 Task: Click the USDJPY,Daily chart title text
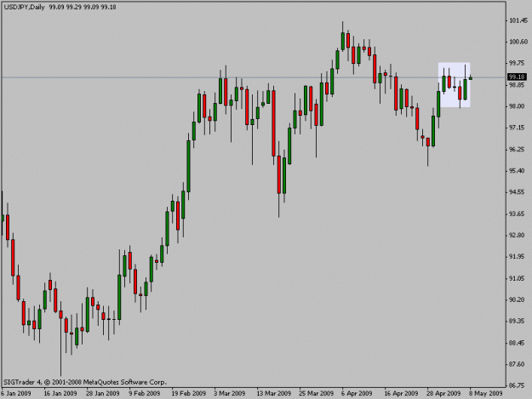pyautogui.click(x=25, y=7)
